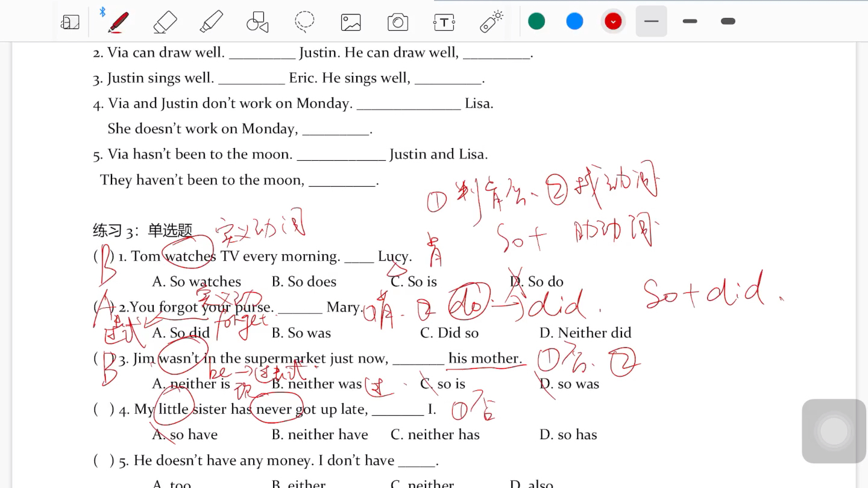This screenshot has width=868, height=488.
Task: Click option "D. so has"
Action: 568,434
